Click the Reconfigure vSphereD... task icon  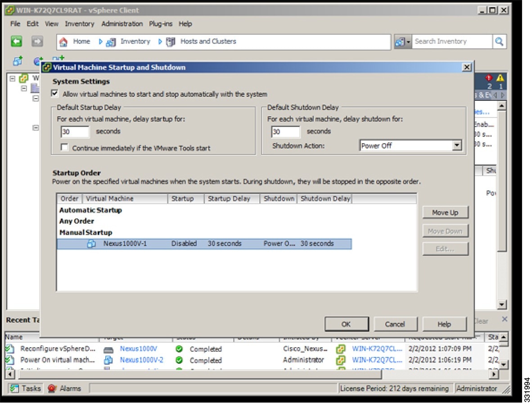click(10, 349)
